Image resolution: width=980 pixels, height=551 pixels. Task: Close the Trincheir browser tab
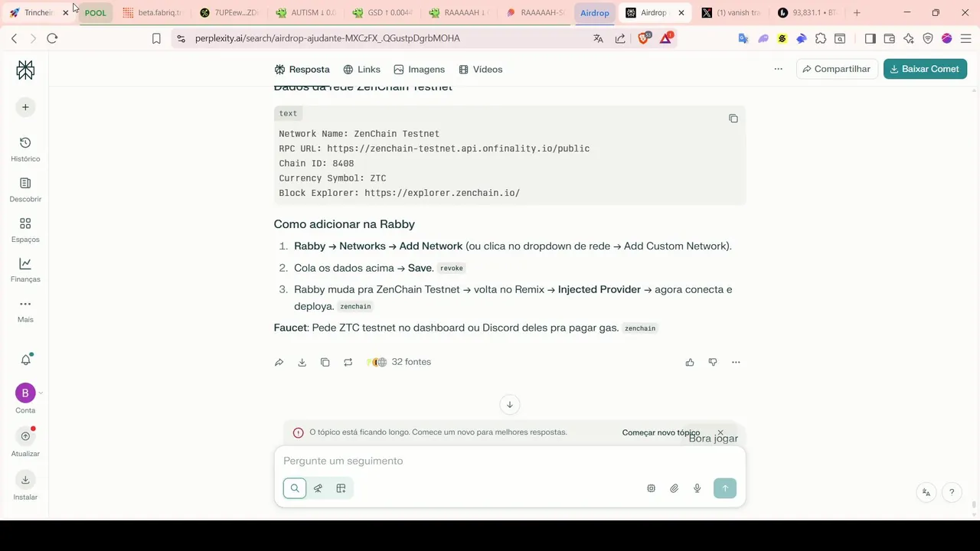65,13
